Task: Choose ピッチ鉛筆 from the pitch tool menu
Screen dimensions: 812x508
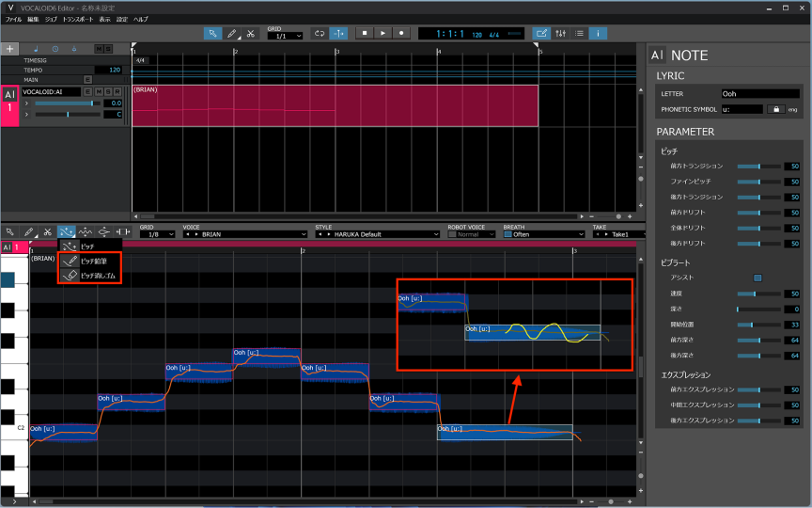Action: click(x=89, y=261)
